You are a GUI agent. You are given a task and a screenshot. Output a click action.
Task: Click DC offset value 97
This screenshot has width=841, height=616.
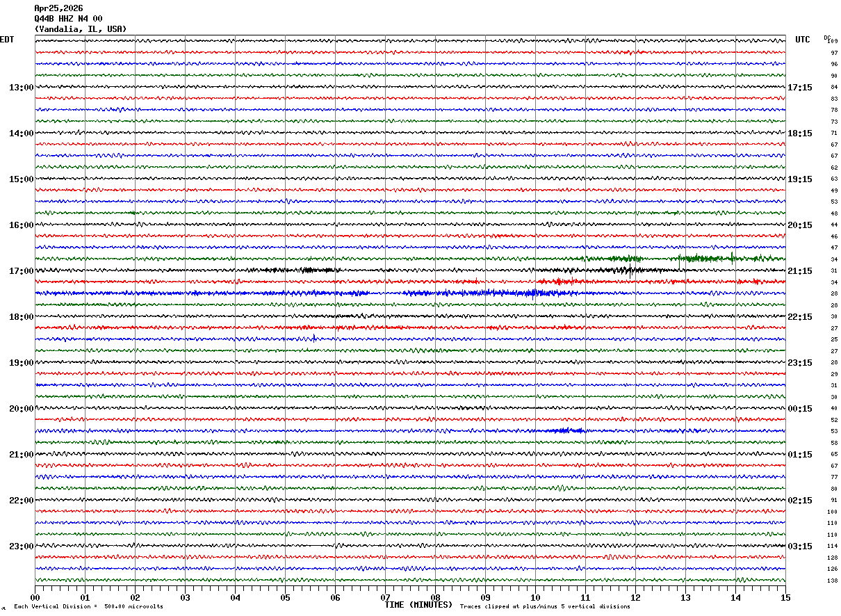[834, 53]
